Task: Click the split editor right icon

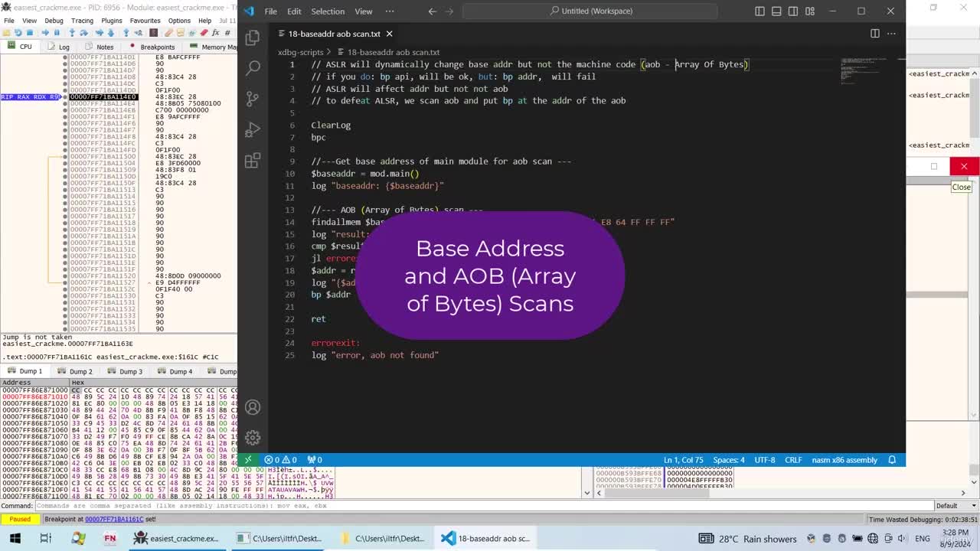Action: click(x=875, y=34)
